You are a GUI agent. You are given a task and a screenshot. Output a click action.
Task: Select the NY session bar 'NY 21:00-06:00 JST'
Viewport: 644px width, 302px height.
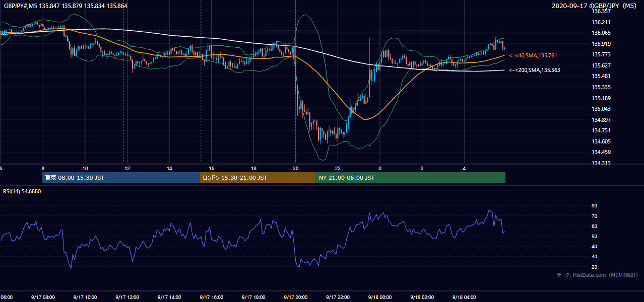[x=411, y=178]
